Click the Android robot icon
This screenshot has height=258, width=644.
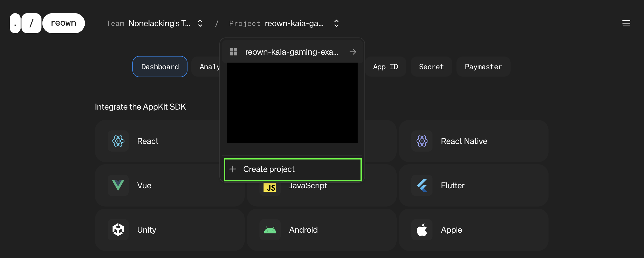tap(270, 230)
